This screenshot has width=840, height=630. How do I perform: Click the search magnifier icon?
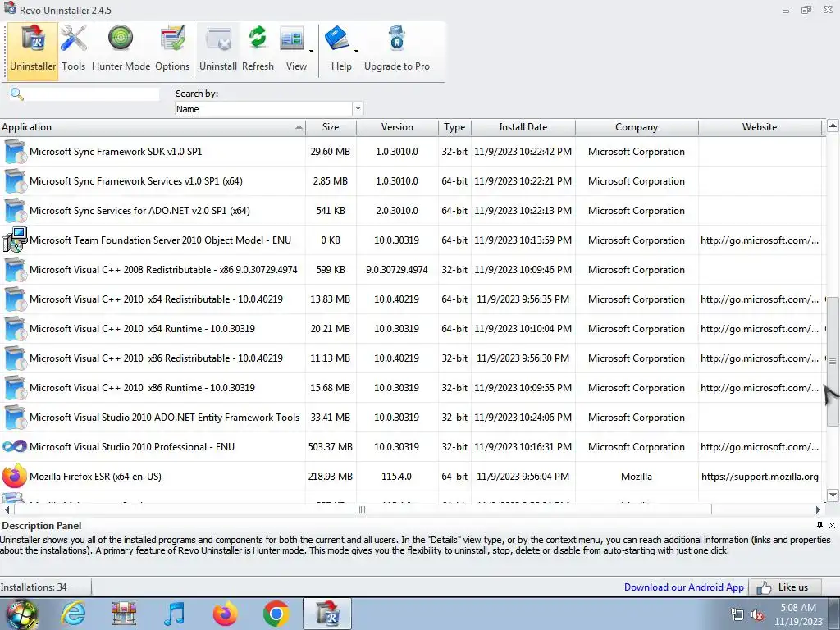click(x=17, y=94)
